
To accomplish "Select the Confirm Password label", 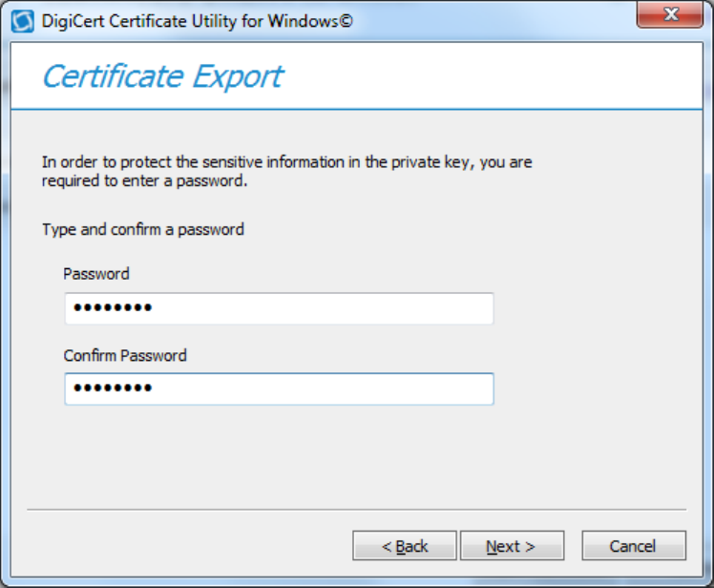I will tap(125, 356).
